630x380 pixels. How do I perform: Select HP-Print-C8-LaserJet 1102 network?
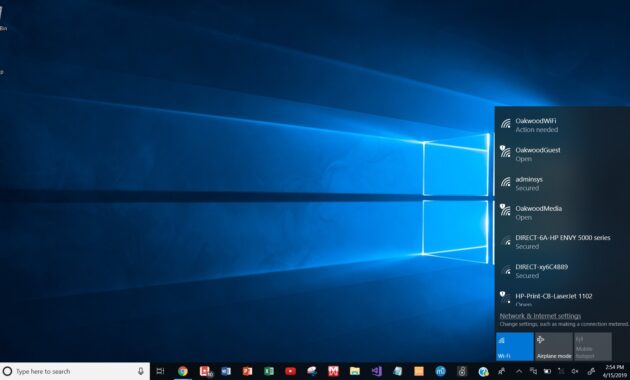562,298
